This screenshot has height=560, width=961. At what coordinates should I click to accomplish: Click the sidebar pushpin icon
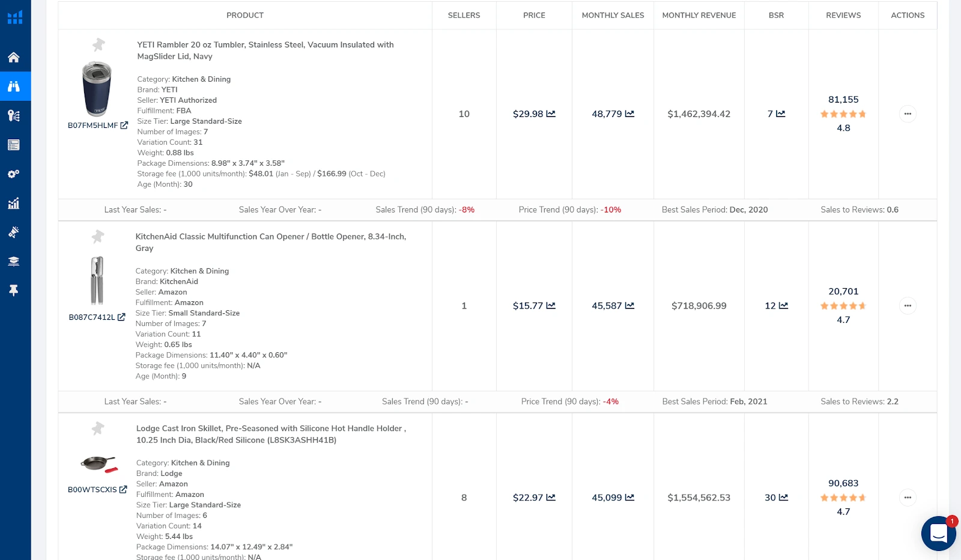point(14,291)
